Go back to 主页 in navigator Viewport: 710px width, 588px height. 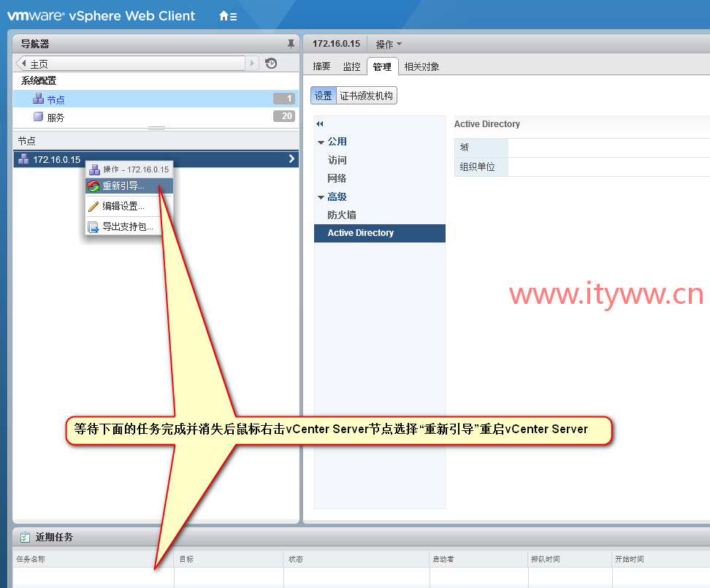click(131, 64)
